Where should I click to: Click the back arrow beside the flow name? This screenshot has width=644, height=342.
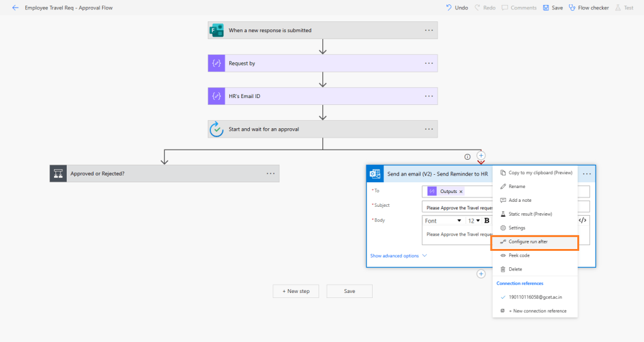pyautogui.click(x=15, y=8)
